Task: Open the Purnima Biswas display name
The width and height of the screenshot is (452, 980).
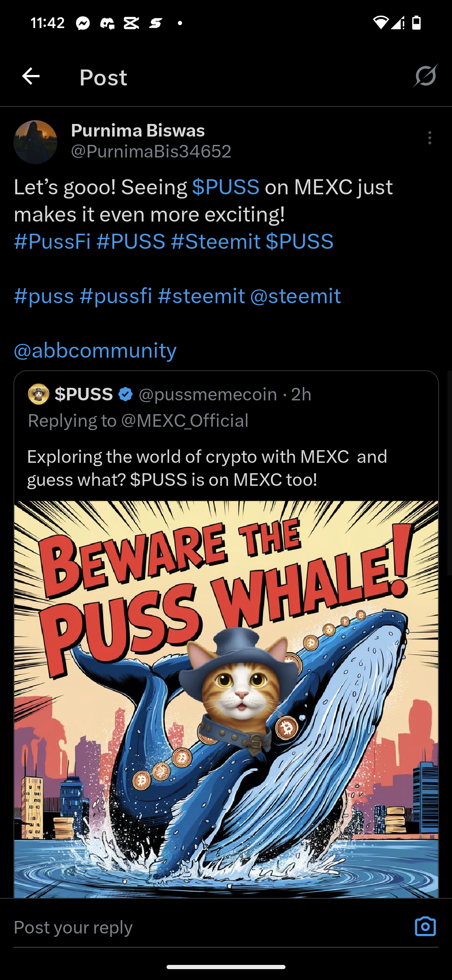Action: [x=138, y=130]
